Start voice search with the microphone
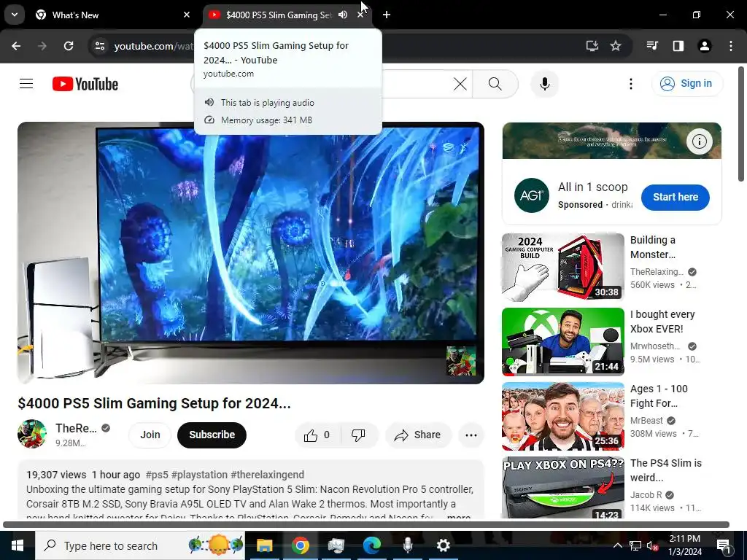Image resolution: width=747 pixels, height=560 pixels. click(x=544, y=84)
